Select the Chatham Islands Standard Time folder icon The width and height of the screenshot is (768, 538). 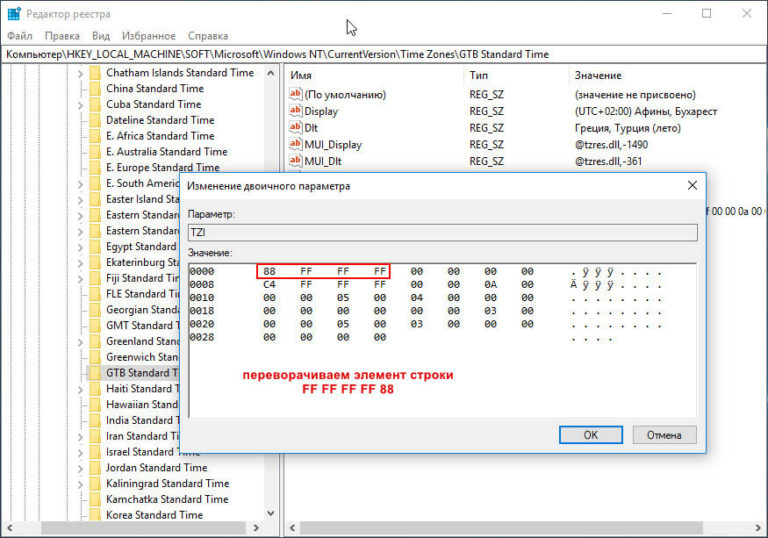coord(95,73)
